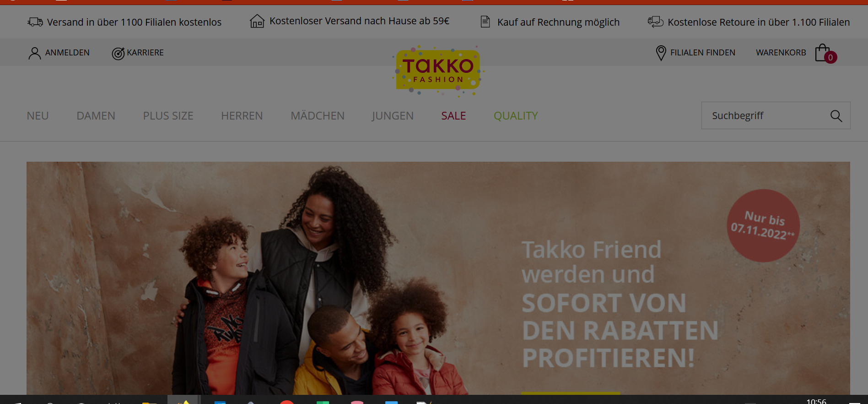Open the SALE menu item
This screenshot has height=404, width=868.
click(x=453, y=116)
